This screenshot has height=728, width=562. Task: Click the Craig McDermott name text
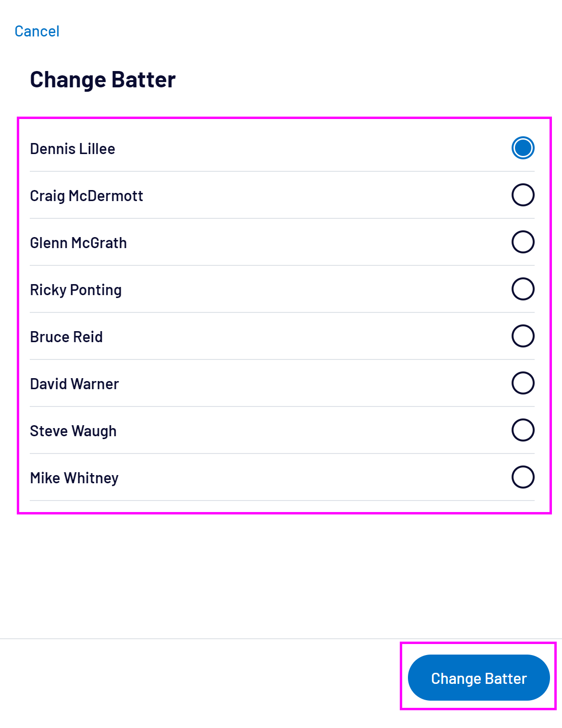pyautogui.click(x=86, y=196)
